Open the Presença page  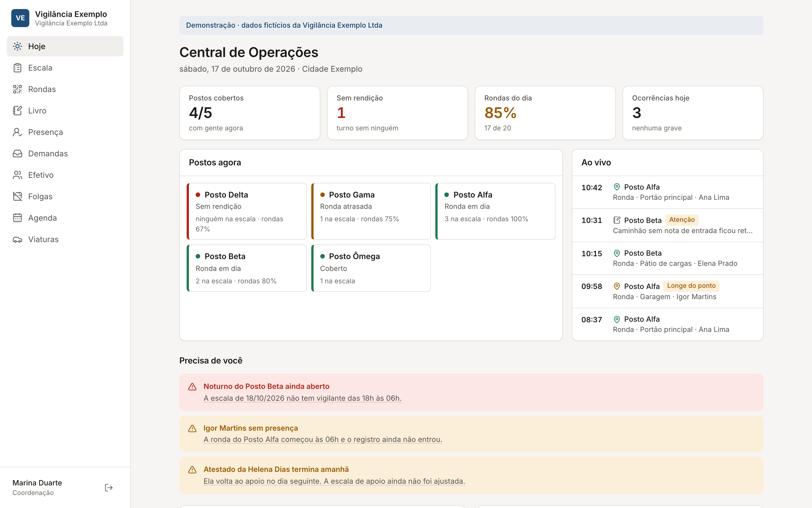point(65,132)
